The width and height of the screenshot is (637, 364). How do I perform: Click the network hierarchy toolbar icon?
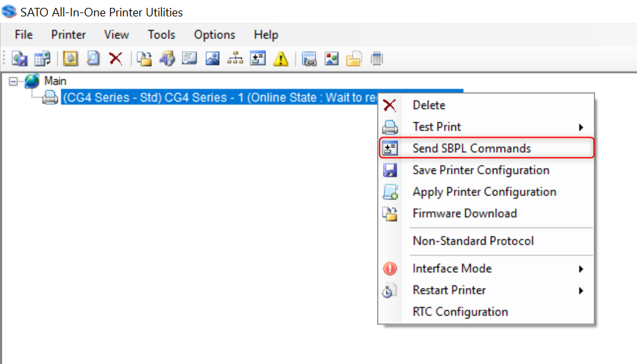(235, 59)
